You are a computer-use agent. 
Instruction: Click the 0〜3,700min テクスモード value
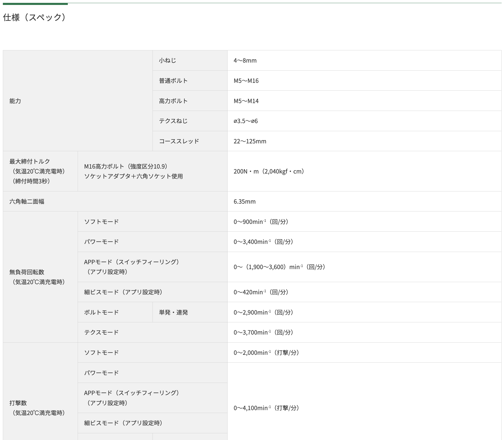click(x=263, y=332)
